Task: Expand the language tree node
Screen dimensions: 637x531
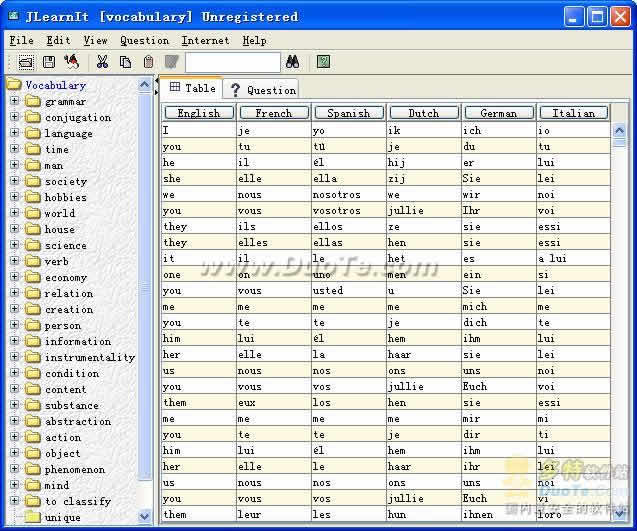Action: [14, 132]
